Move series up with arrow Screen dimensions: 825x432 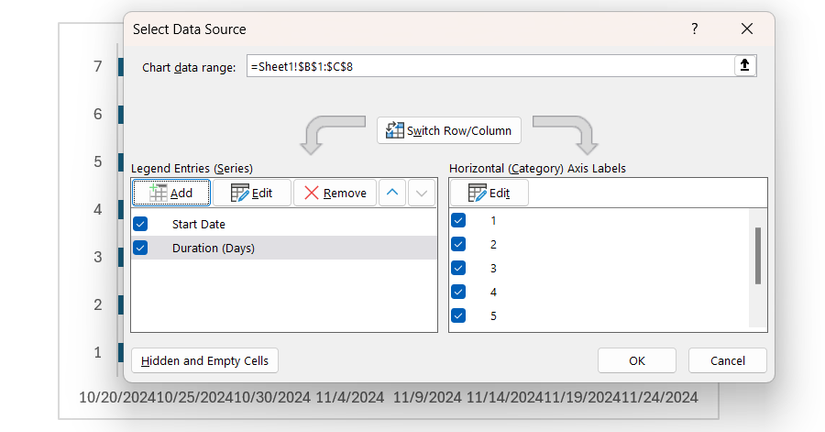(x=394, y=193)
